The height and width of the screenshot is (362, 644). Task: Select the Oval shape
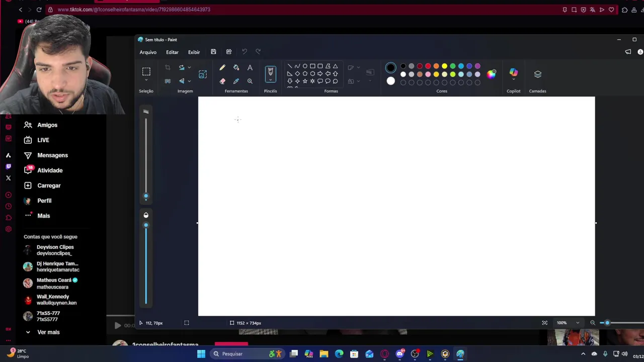[x=305, y=66]
